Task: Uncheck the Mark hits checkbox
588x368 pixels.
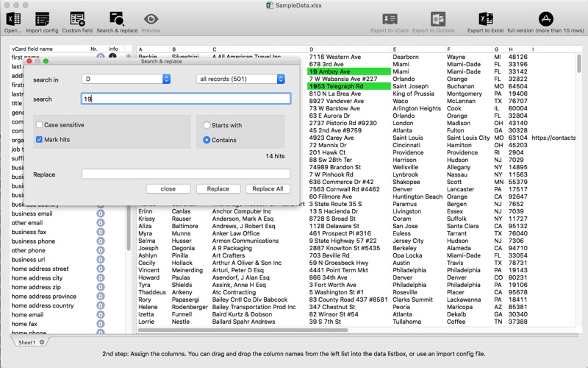Action: (x=39, y=139)
